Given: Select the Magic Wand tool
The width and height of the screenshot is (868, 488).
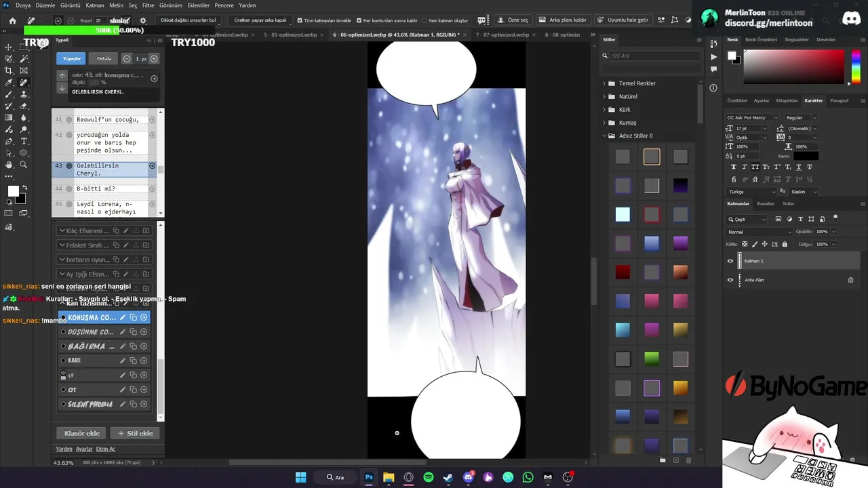Looking at the screenshot, I should pyautogui.click(x=24, y=59).
